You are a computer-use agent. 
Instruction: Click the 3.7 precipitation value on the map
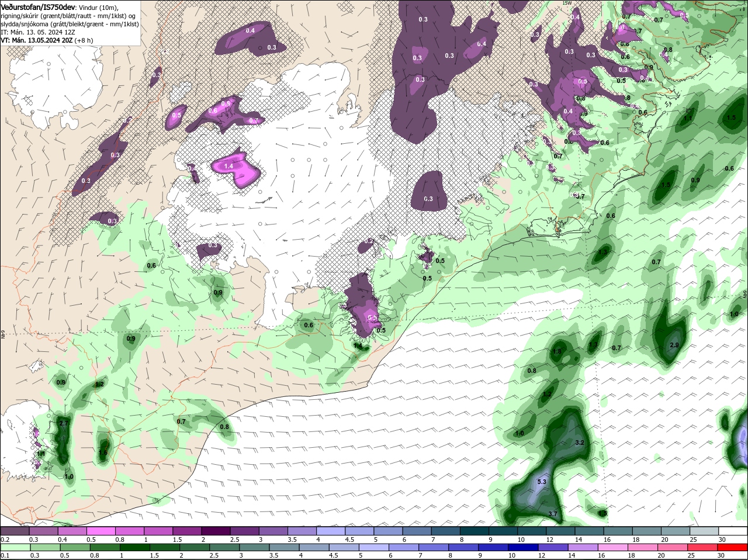click(553, 514)
